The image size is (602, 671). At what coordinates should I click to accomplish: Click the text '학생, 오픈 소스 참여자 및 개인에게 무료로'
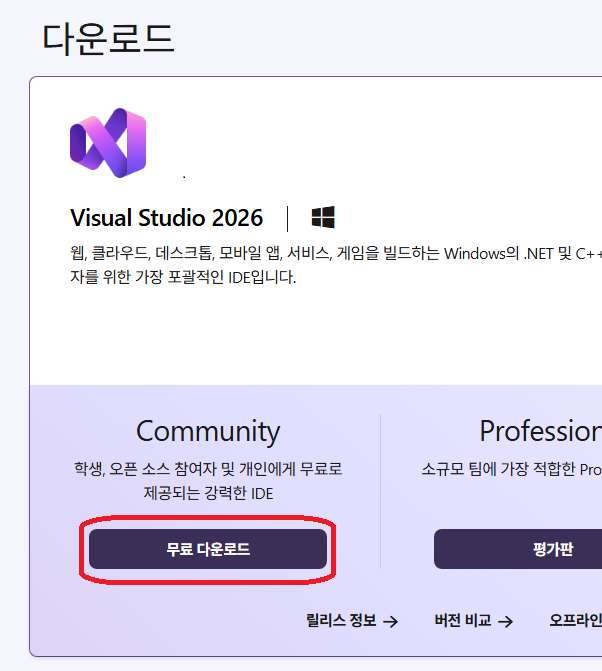tap(208, 469)
